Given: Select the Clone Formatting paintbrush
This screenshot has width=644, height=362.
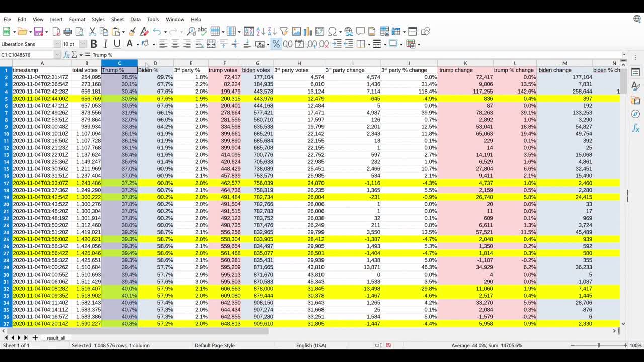Looking at the screenshot, I should coord(132,32).
